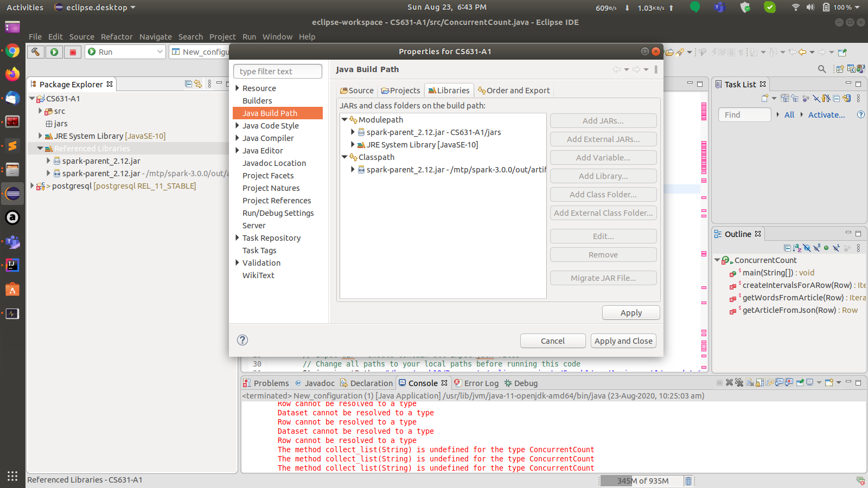Click the Back arrow in the Properties dialog header
Screen dimensions: 868x488
[x=617, y=69]
